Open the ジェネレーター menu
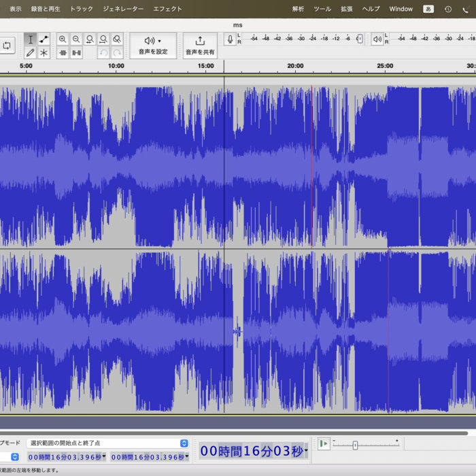This screenshot has width=476, height=476. (x=123, y=9)
